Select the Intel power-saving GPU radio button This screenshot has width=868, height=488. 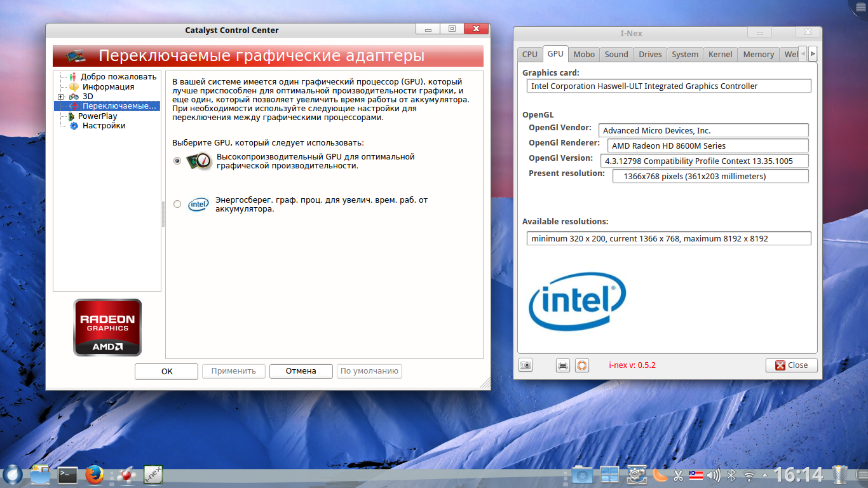tap(177, 204)
